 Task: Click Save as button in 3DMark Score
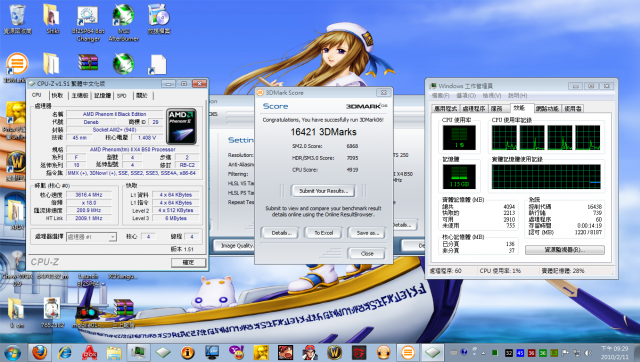[367, 233]
